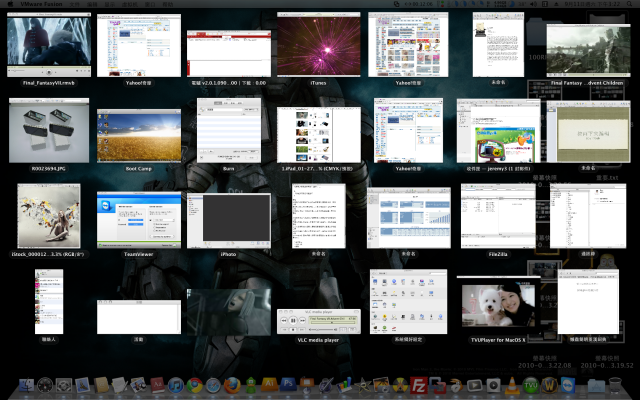Launch Firefox from the Dock

tap(232, 385)
